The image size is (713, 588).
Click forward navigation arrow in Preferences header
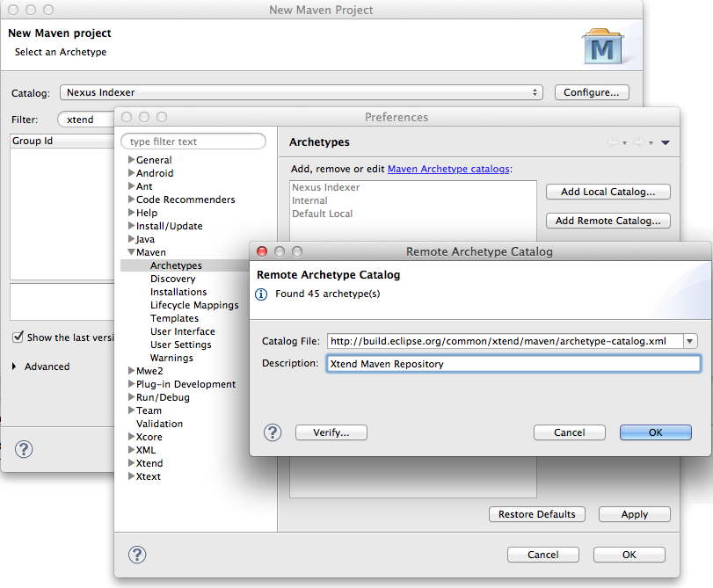639,142
